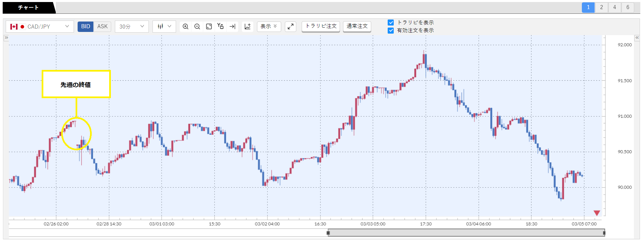
Task: Click the 91.500 price axis label
Action: (x=625, y=81)
